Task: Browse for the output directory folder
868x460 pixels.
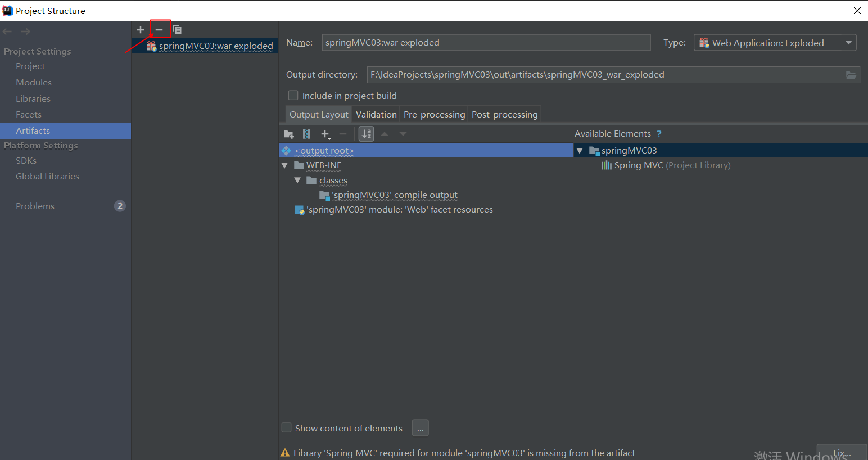Action: click(x=852, y=75)
